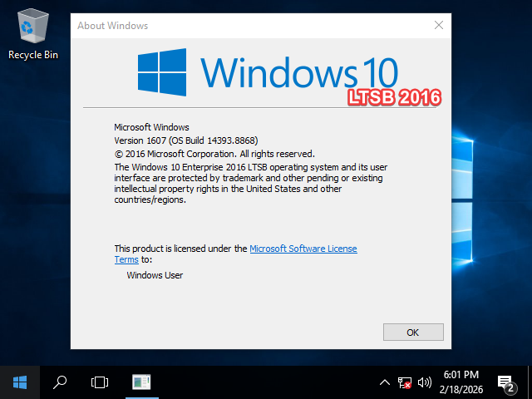Screen dimensions: 532x399
Task: Click the '© 2016 Microsoft Corporation' copyright line
Action: tap(214, 154)
